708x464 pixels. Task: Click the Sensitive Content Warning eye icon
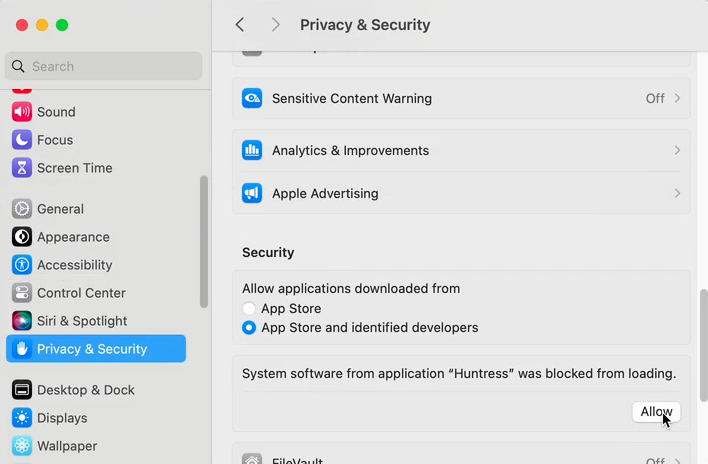(x=252, y=99)
